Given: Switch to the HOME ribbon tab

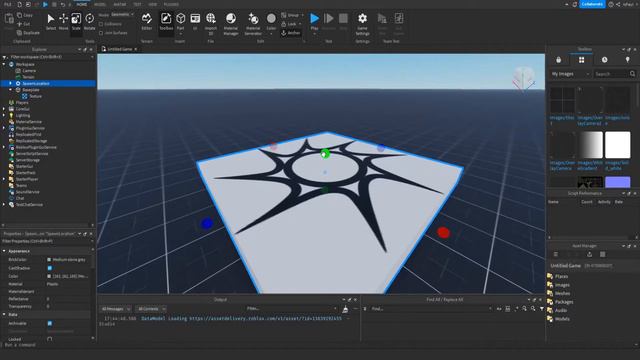Looking at the screenshot, I should point(82,4).
